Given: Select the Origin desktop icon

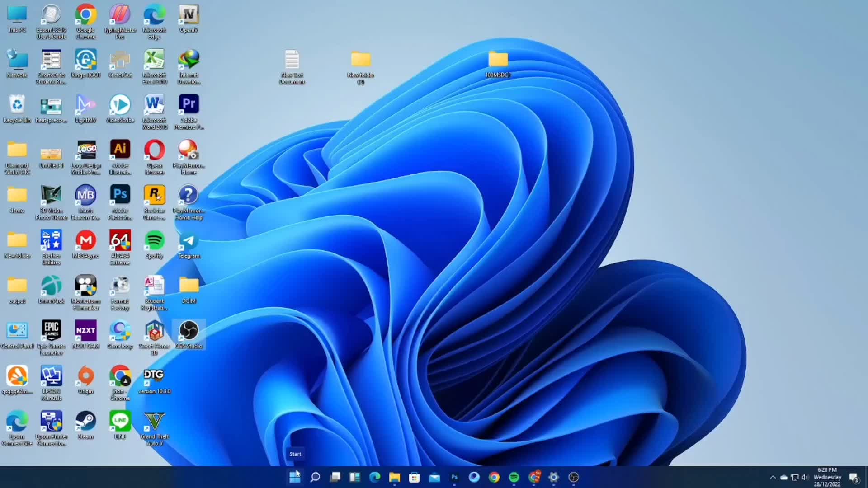Looking at the screenshot, I should [85, 380].
